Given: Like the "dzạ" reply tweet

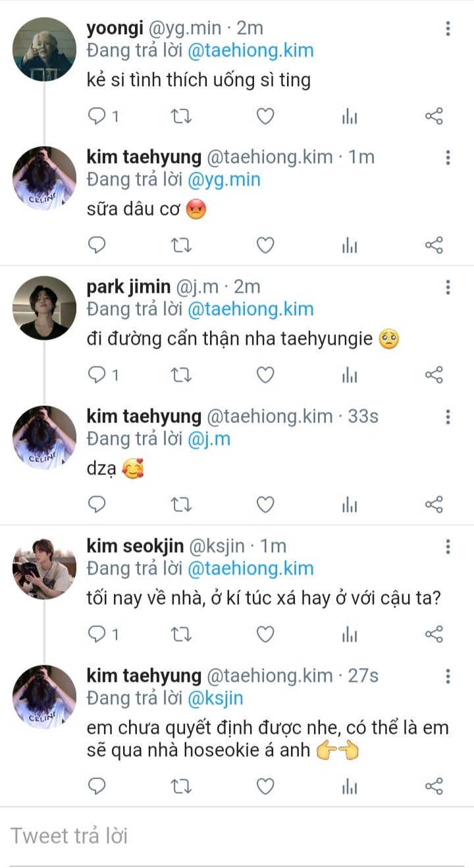Looking at the screenshot, I should [x=265, y=505].
